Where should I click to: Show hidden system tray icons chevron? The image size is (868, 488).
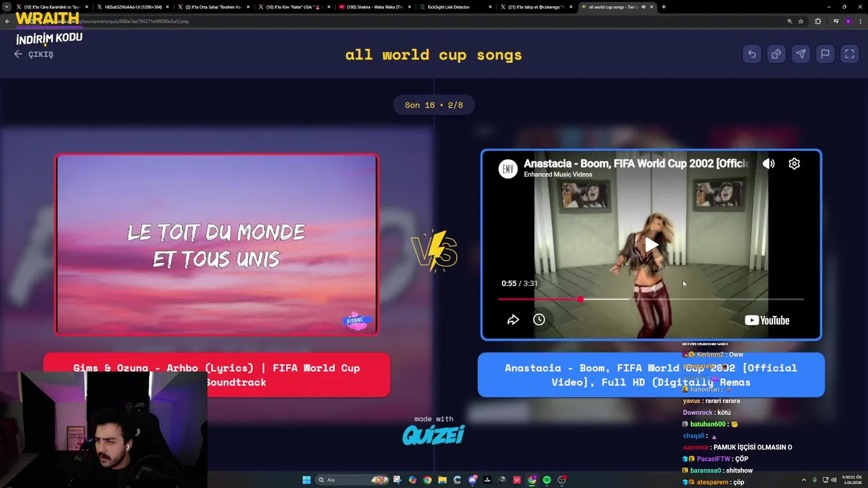[804, 480]
